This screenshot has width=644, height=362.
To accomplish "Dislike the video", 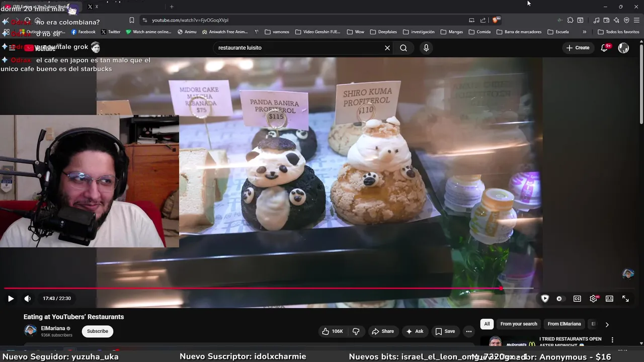I will (356, 331).
